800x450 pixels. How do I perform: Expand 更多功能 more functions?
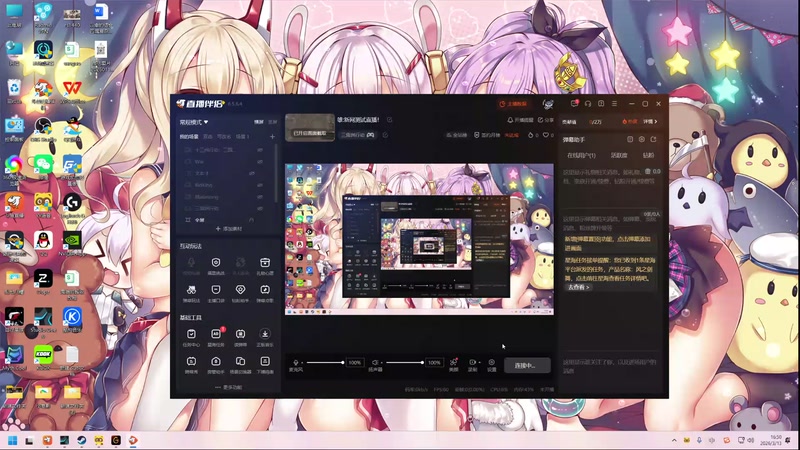coord(229,387)
